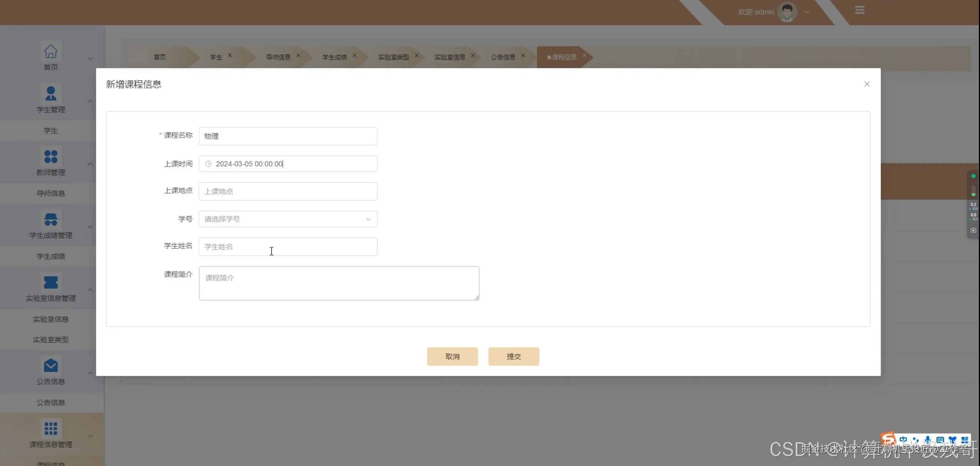Open the hamburger menu icon in header
Viewport: 980px width, 466px height.
point(860,10)
